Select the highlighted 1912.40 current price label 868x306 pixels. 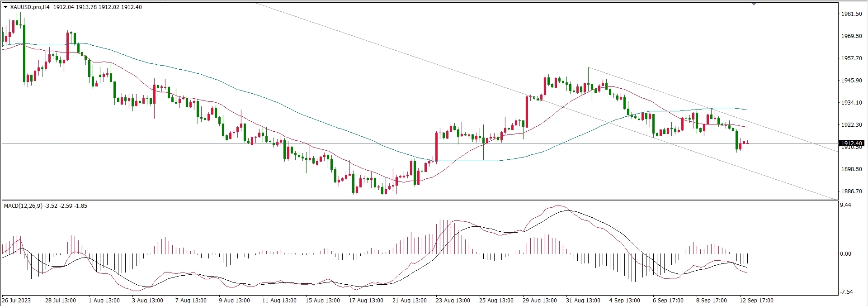[851, 143]
